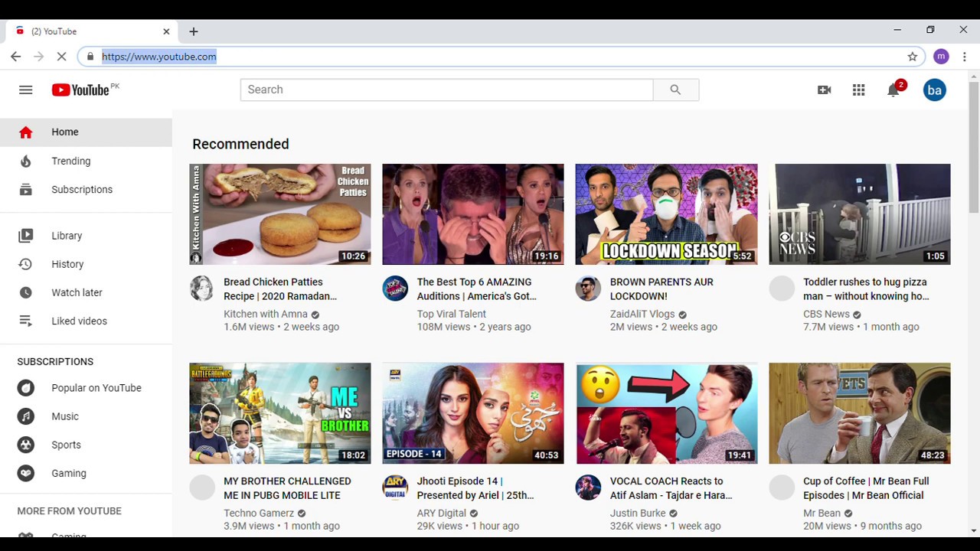Click Kitchen with Amna channel avatar

tap(202, 289)
